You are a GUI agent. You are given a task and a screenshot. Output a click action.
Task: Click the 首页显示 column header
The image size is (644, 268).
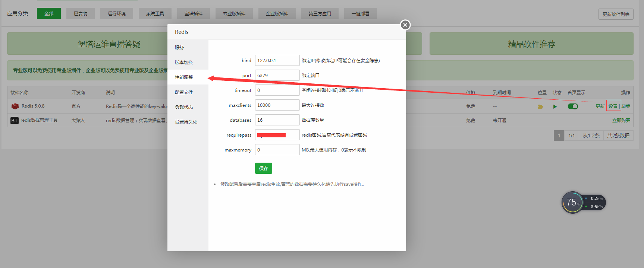[x=577, y=92]
